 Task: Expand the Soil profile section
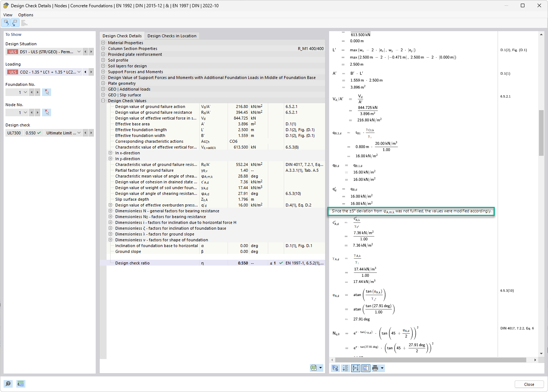pyautogui.click(x=103, y=60)
